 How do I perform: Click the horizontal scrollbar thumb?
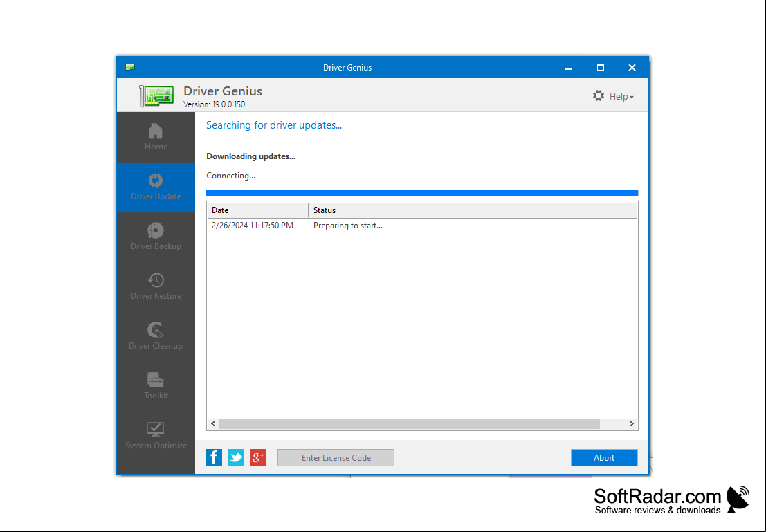pos(410,423)
